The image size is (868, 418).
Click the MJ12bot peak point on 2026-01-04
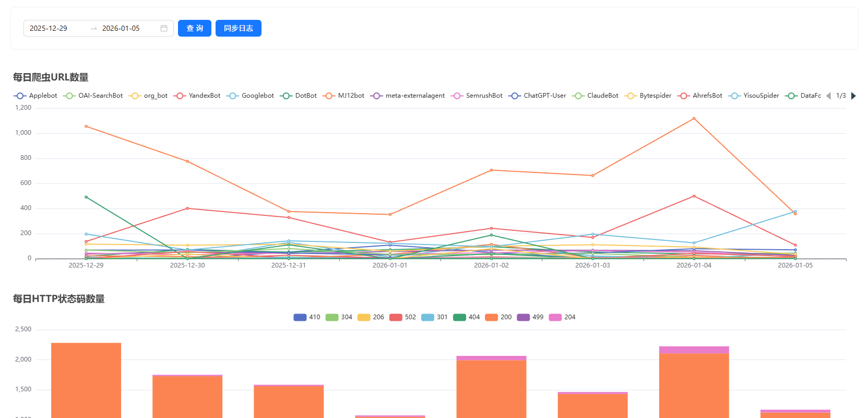694,119
